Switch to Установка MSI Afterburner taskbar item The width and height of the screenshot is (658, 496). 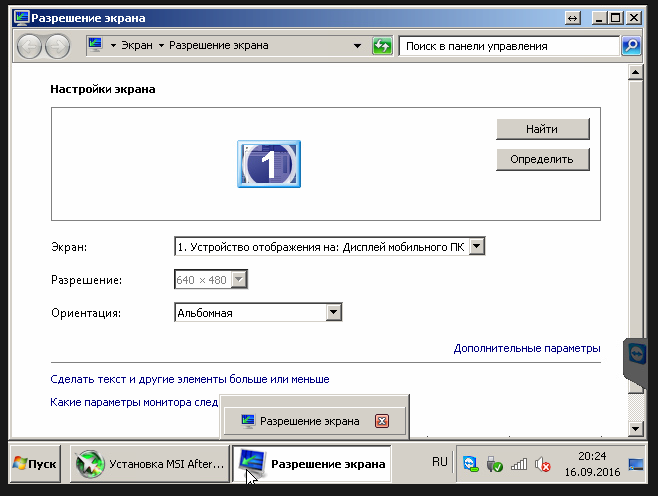[x=148, y=464]
